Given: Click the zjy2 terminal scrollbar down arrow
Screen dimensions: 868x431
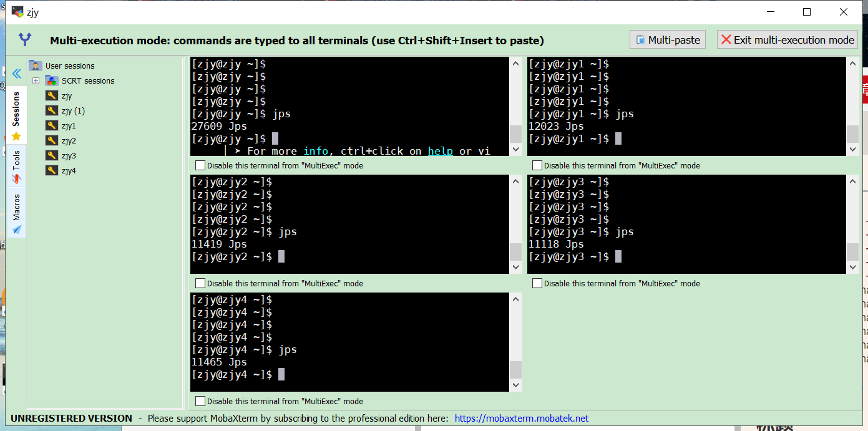Looking at the screenshot, I should (515, 267).
